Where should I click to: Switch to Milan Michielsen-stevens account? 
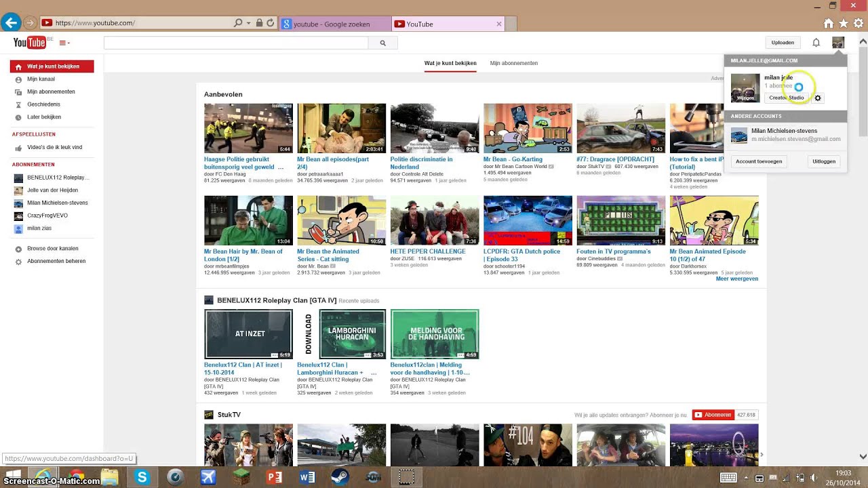[785, 135]
